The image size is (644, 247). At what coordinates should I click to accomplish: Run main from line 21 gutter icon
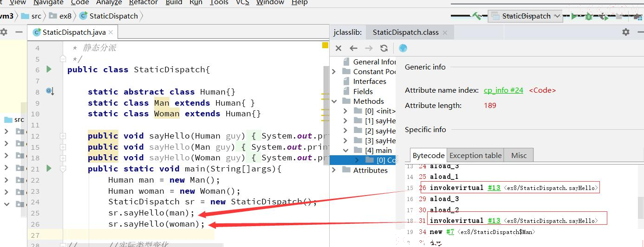pyautogui.click(x=49, y=169)
